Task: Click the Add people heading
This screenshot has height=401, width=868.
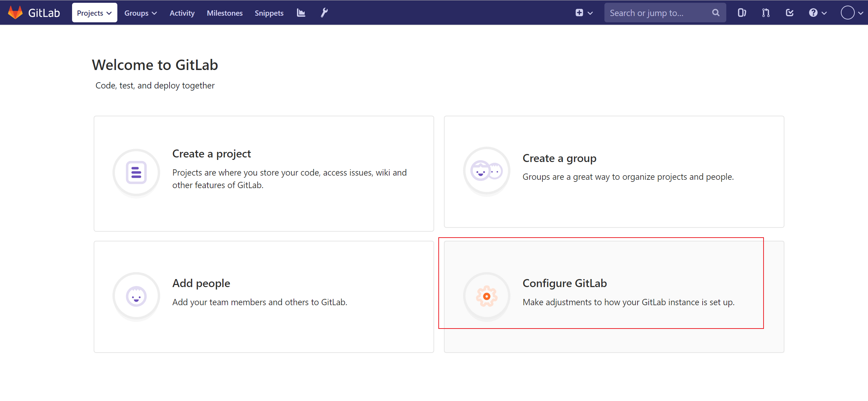Action: point(201,283)
